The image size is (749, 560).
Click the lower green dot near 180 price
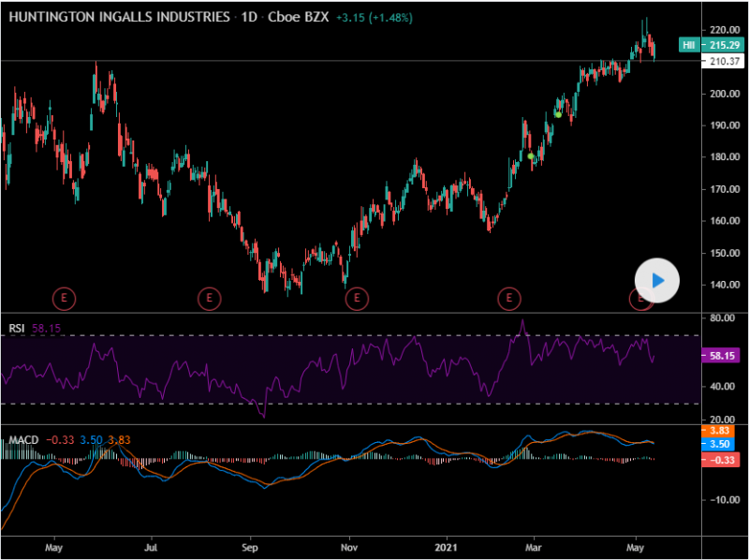click(531, 156)
